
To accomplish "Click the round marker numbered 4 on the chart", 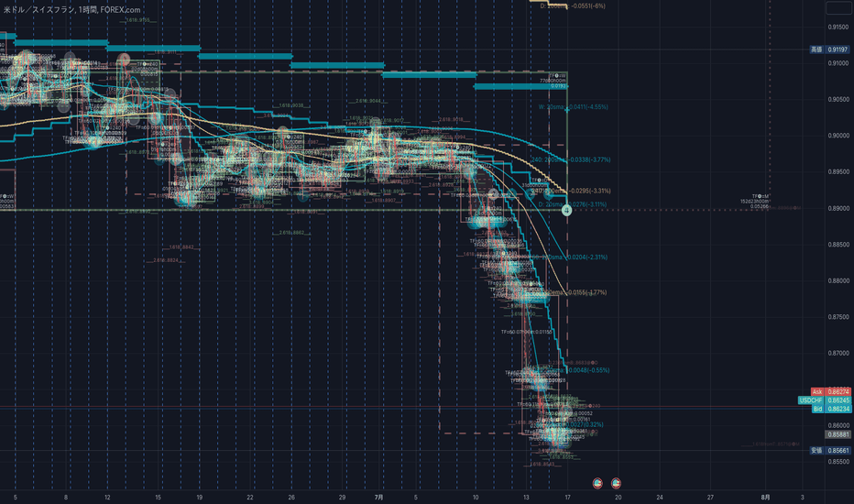I will [x=566, y=209].
